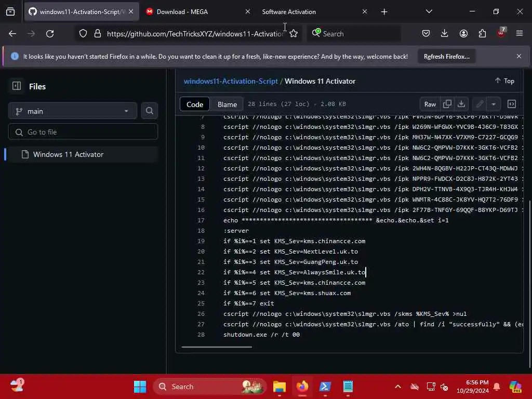Open tracking protection shield icon

click(x=83, y=34)
